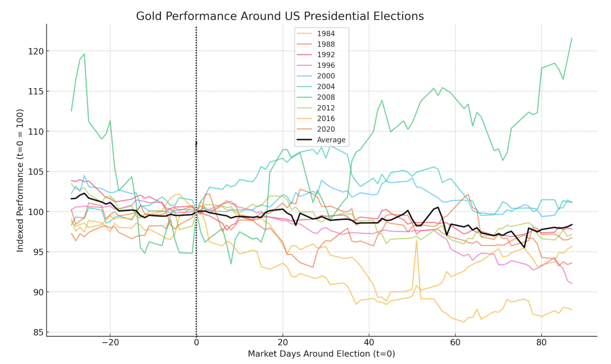The height and width of the screenshot is (364, 611).
Task: Click the 2012 legend line swatch
Action: (304, 108)
